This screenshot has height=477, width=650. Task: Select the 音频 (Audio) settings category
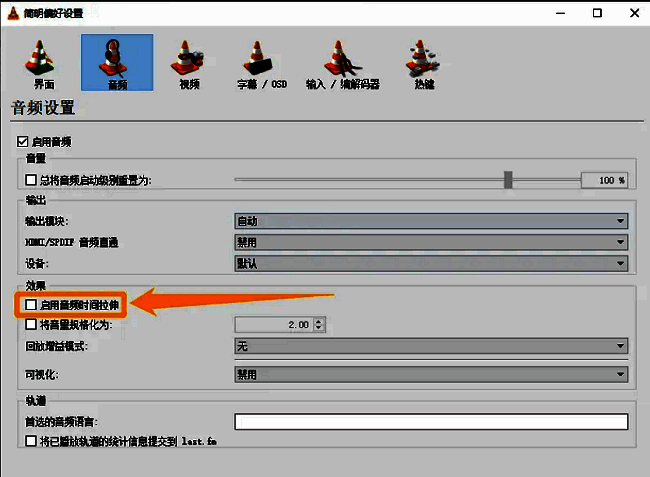pyautogui.click(x=117, y=63)
